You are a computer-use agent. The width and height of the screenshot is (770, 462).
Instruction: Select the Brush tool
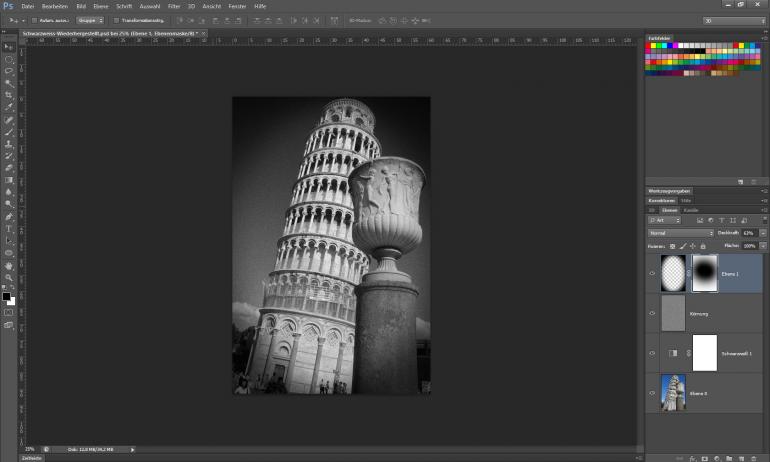(x=8, y=132)
